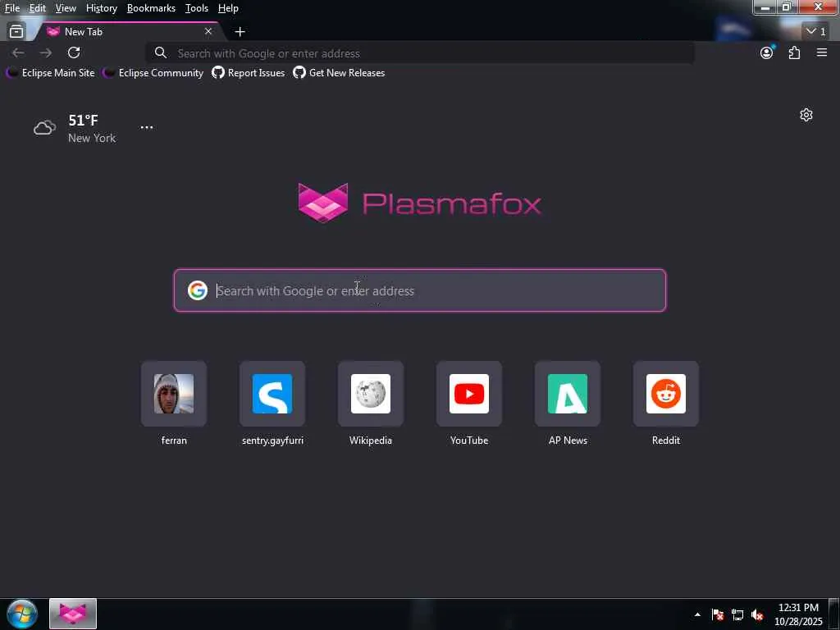Viewport: 840px width, 630px height.
Task: Open the View menu
Action: pyautogui.click(x=66, y=8)
